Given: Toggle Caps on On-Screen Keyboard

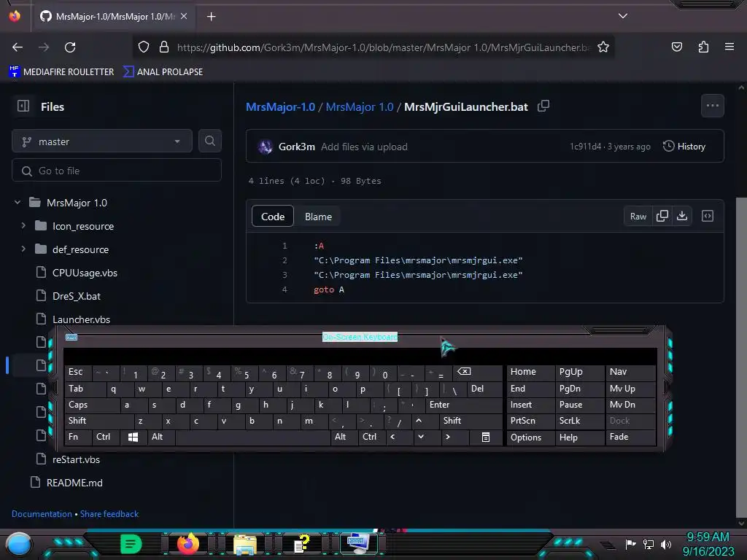Looking at the screenshot, I should [92, 405].
